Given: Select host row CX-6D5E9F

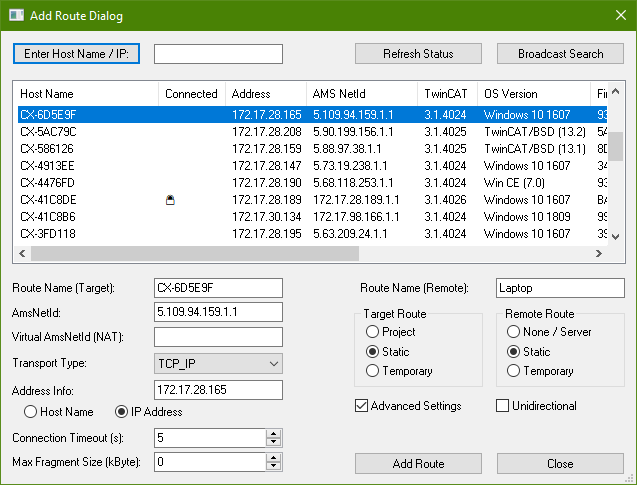Looking at the screenshot, I should point(312,115).
